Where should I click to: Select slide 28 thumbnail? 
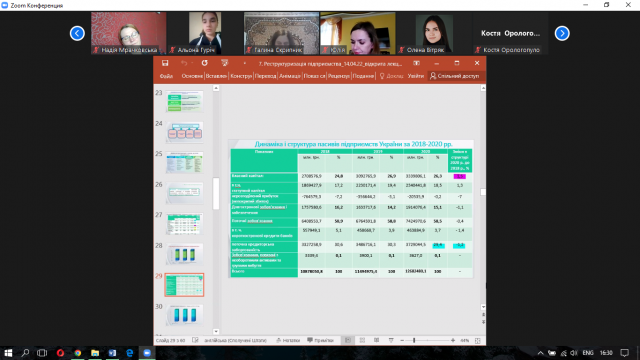point(184,254)
